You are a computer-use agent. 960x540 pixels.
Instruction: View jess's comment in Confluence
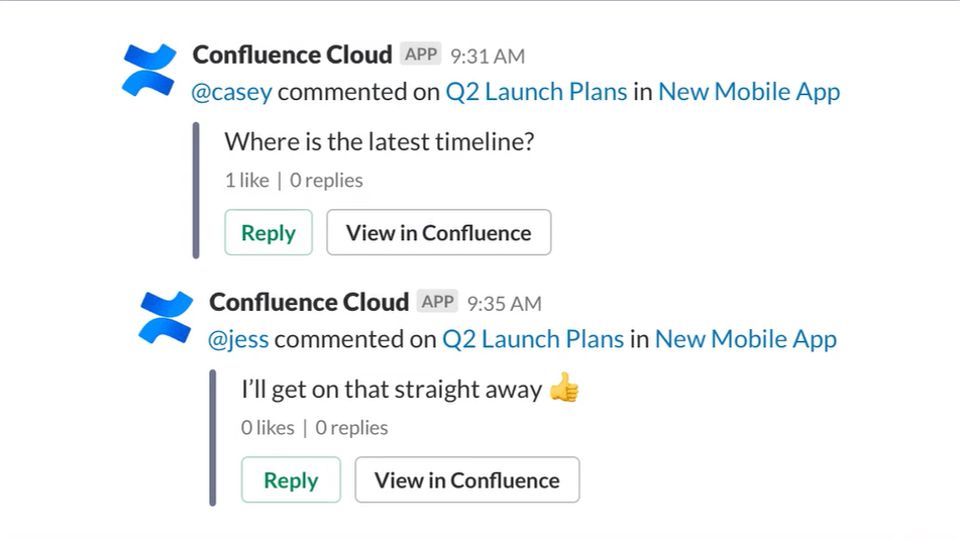466,480
